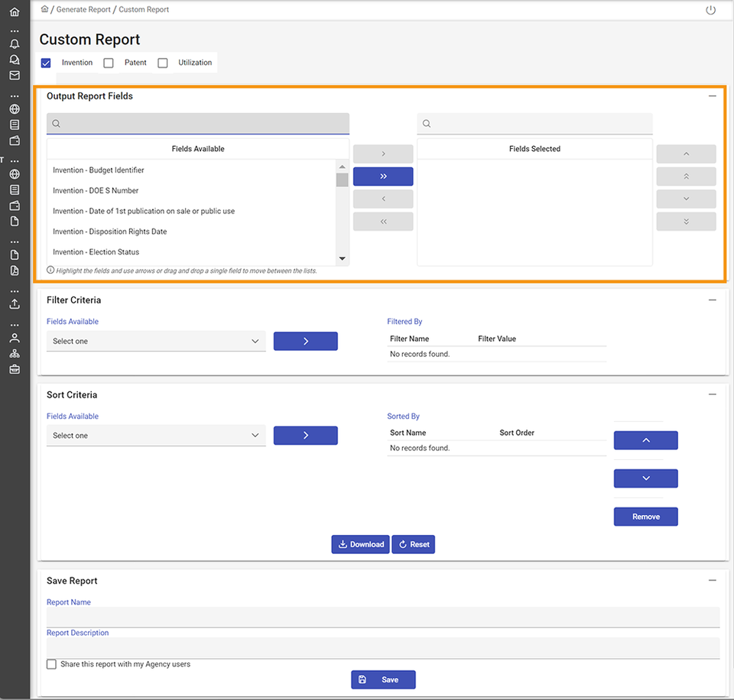Click the Fields Available list scrollbar down arrow

point(342,259)
